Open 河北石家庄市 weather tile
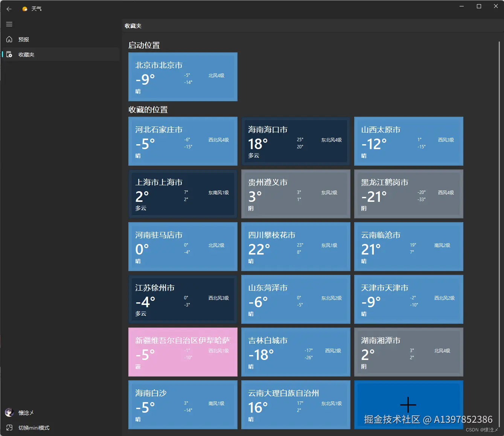Image resolution: width=504 pixels, height=436 pixels. pyautogui.click(x=183, y=141)
